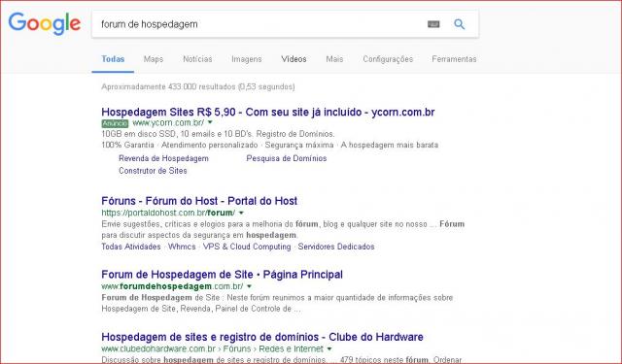Open the ycorn.com.br Hospedagem Sites ad title
The image size is (622, 364).
point(268,112)
